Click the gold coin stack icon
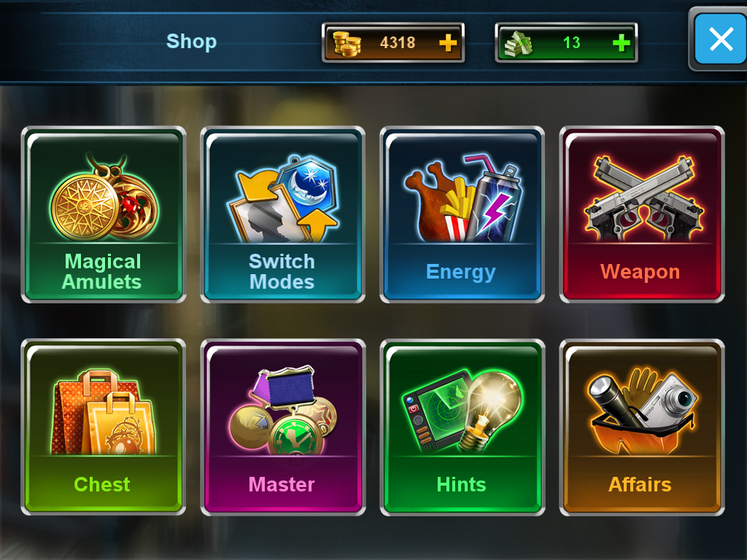This screenshot has width=747, height=560. (x=347, y=43)
